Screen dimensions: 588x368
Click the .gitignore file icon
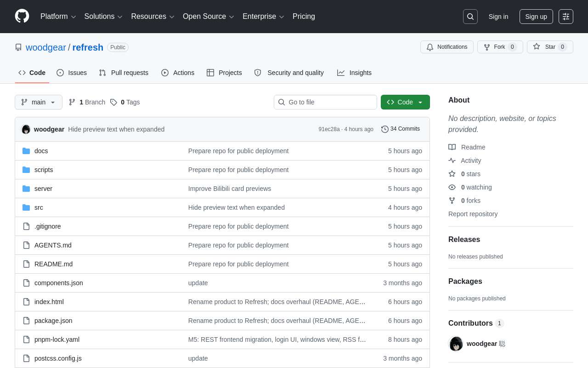pos(26,226)
